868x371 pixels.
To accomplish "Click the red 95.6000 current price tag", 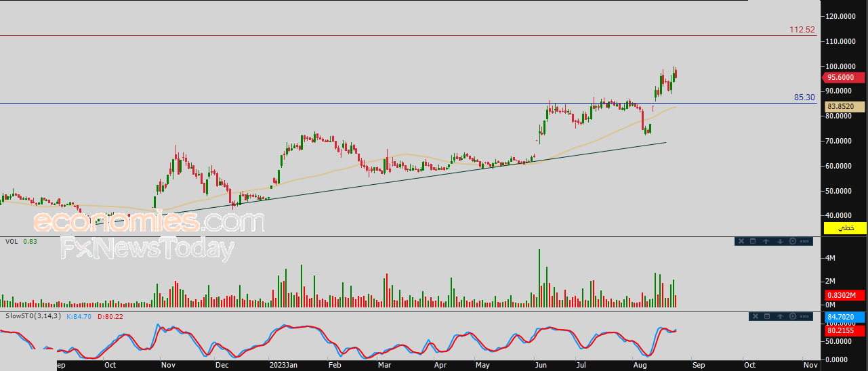I will click(x=844, y=78).
